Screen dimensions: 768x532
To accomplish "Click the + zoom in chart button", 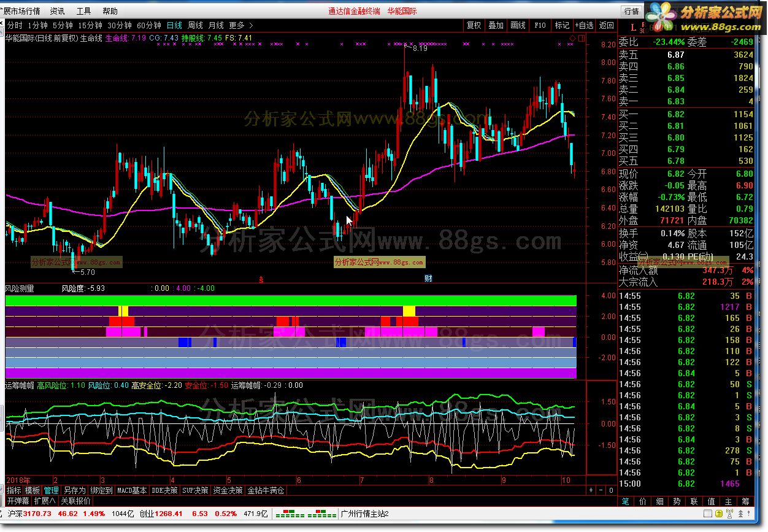I will tap(591, 490).
